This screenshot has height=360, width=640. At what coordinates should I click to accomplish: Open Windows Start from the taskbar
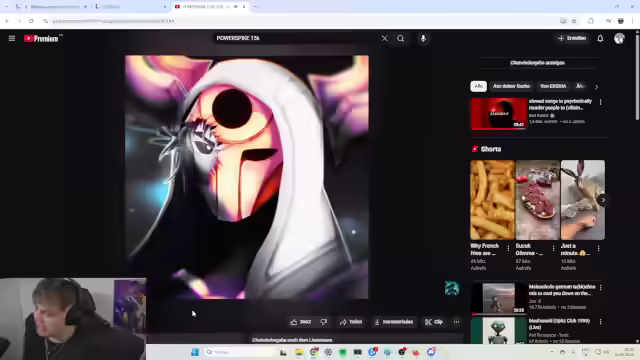pos(195,352)
